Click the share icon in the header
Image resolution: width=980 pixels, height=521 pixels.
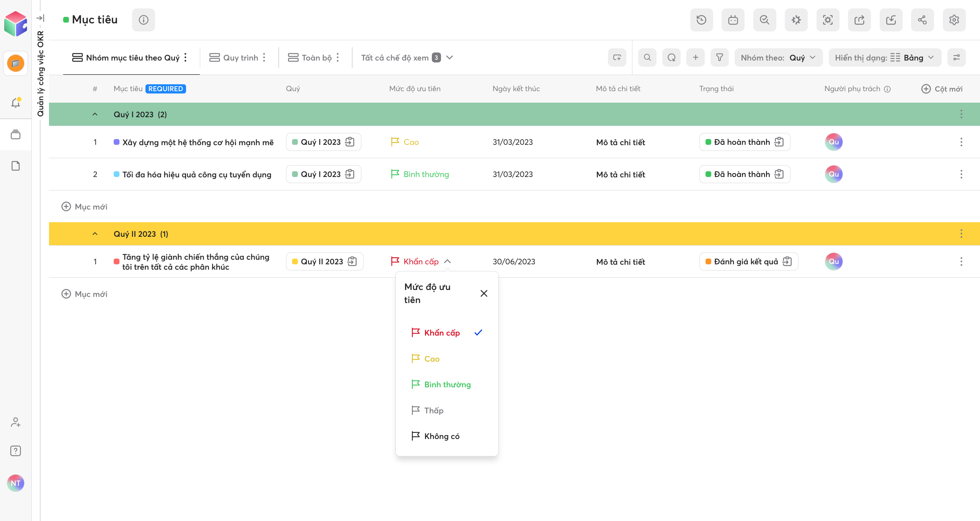coord(922,20)
